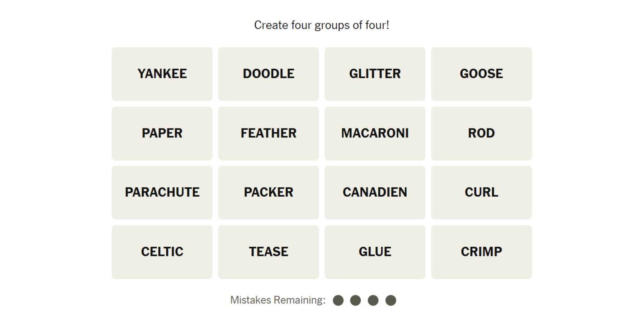The height and width of the screenshot is (322, 644).
Task: Select the PAPER tile
Action: click(162, 133)
